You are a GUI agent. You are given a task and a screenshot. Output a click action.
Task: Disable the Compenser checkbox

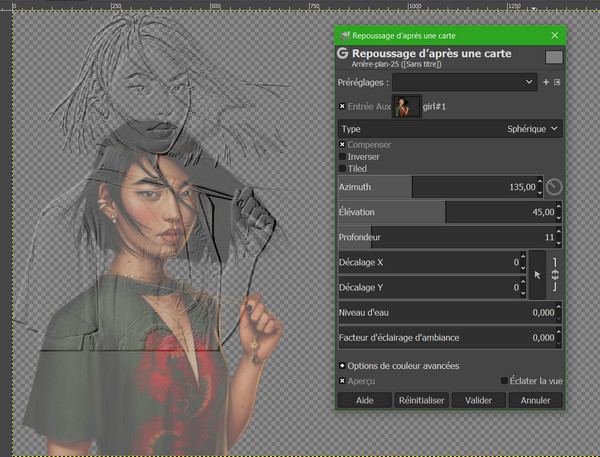tap(342, 145)
